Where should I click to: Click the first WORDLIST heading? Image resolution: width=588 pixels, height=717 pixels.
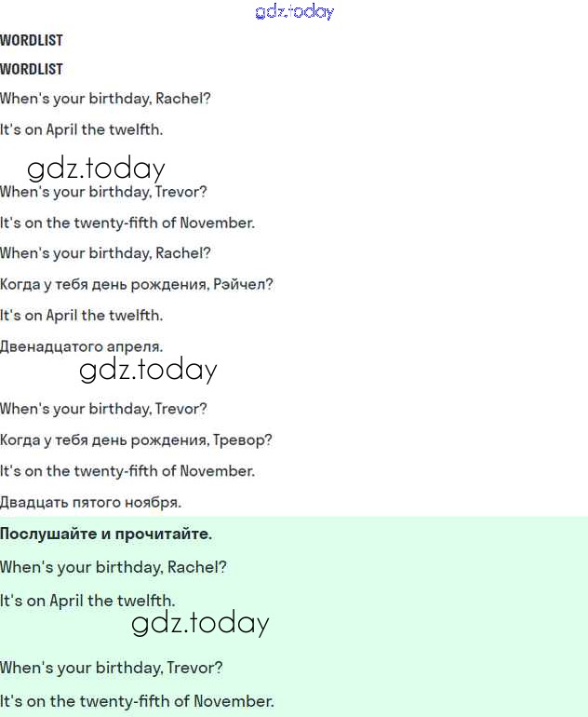(32, 40)
